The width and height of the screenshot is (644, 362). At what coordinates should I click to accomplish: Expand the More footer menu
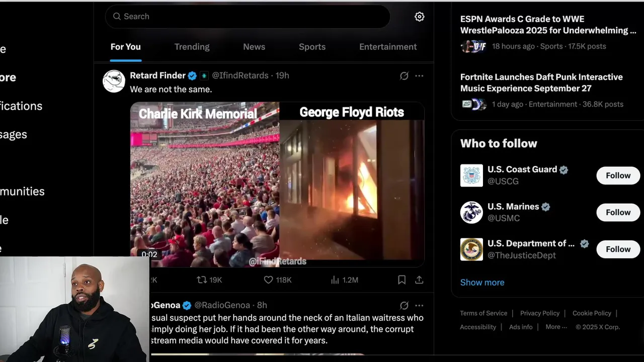pyautogui.click(x=556, y=327)
